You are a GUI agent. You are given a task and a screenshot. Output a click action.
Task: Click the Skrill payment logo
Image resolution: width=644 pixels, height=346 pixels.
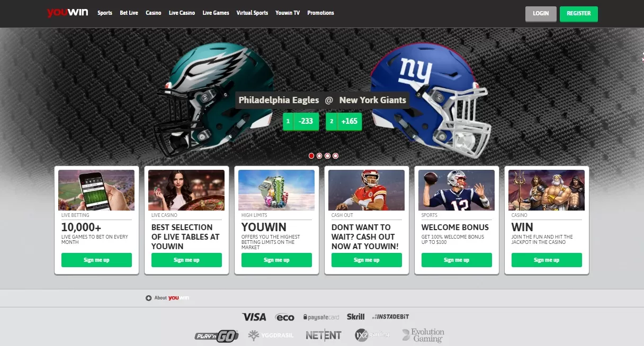[356, 316]
